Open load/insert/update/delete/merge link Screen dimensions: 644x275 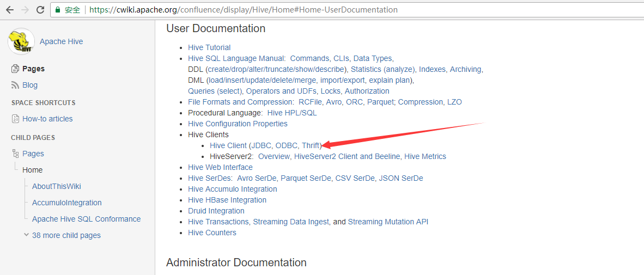(x=263, y=80)
